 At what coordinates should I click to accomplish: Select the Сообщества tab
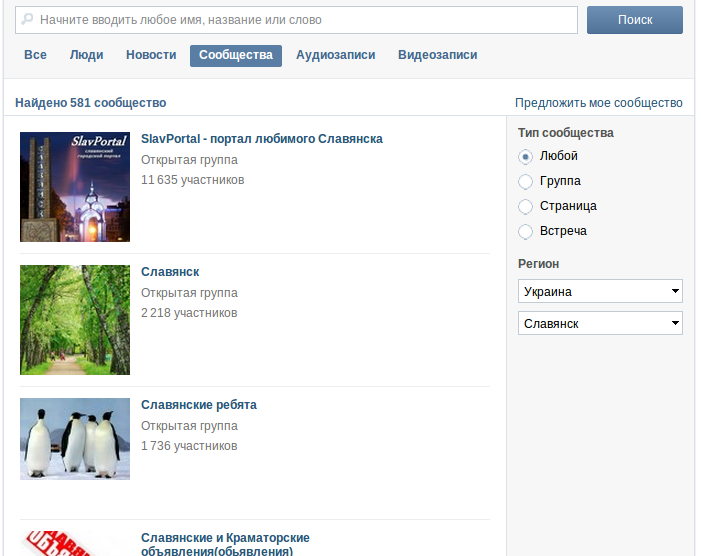pos(236,55)
